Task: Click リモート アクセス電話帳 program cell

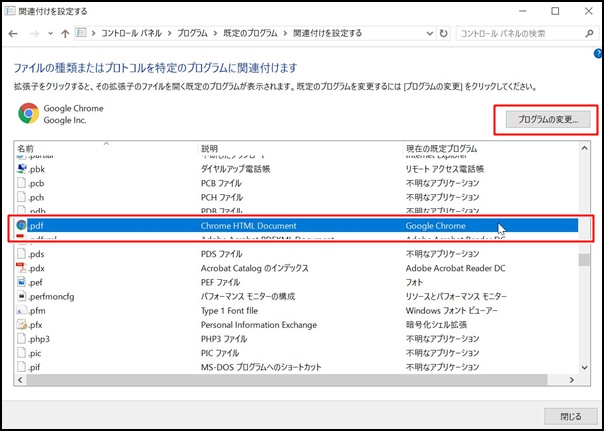Action: click(445, 169)
